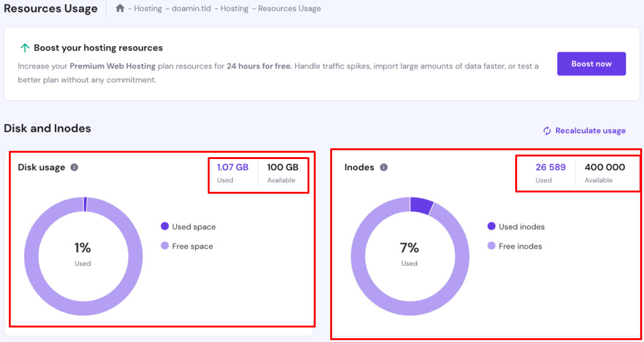Click the 400 000 available inodes value
Screen dimensions: 644x342
605,167
